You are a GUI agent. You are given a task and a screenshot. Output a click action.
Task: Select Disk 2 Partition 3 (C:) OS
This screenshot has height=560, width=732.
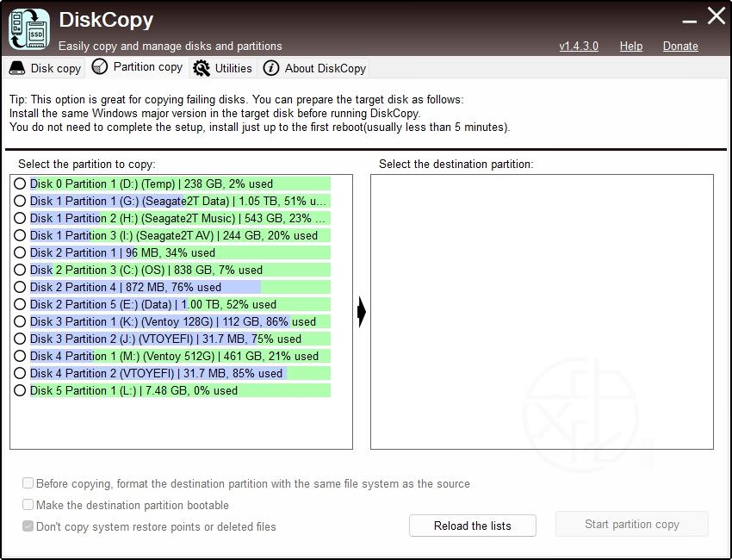20,270
